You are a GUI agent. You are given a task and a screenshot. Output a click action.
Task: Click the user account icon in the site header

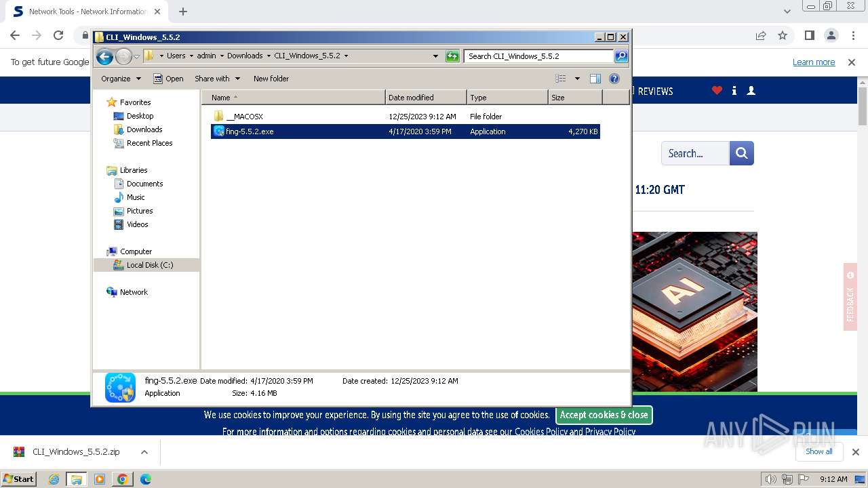tap(751, 91)
